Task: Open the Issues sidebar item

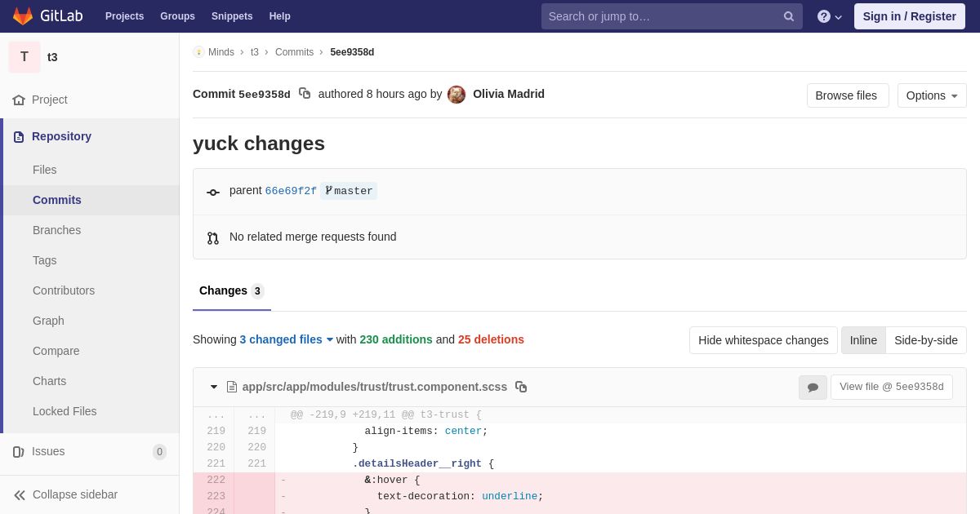Action: [48, 451]
